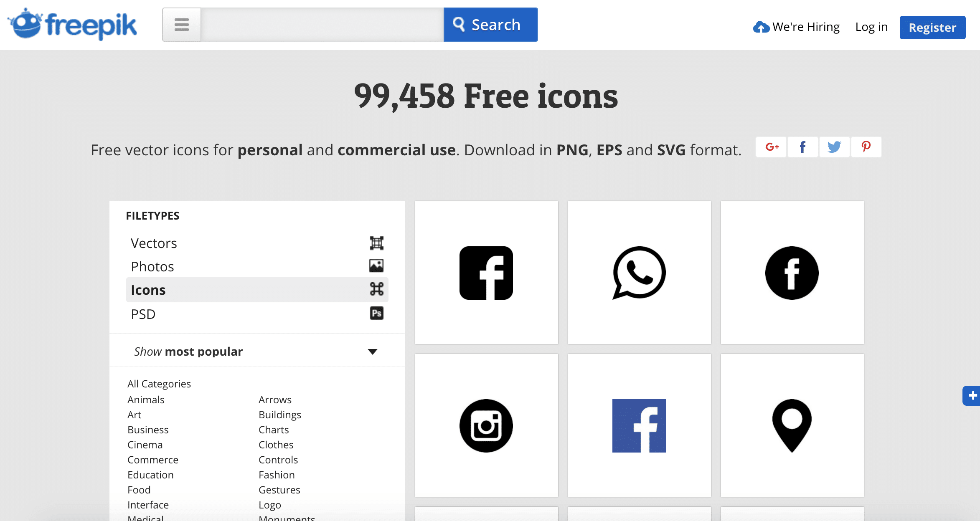Viewport: 980px width, 521px height.
Task: Open the hamburger menu beside search
Action: click(181, 25)
